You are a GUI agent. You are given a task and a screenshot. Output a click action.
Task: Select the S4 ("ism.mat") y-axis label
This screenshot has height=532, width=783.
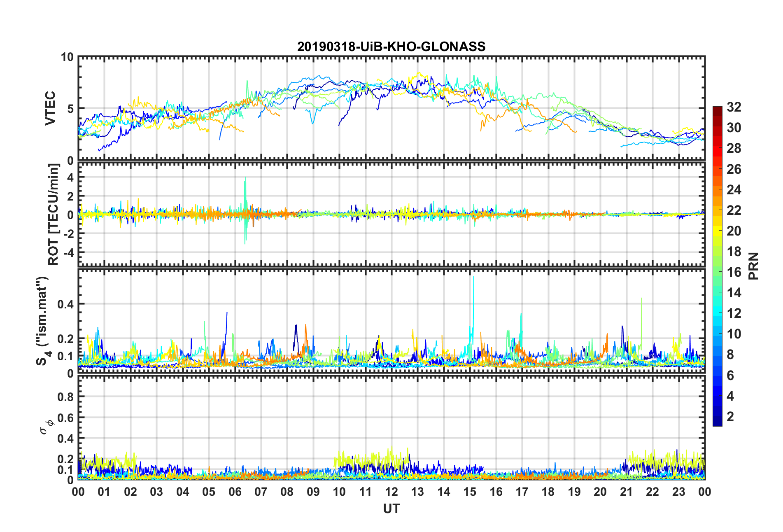[42, 321]
